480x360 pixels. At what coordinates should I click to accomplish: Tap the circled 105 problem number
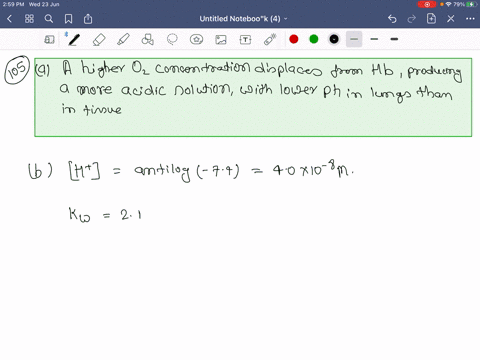point(17,70)
